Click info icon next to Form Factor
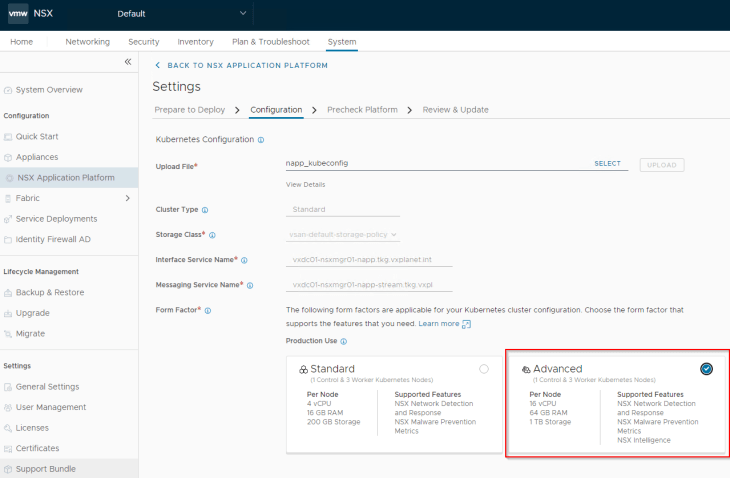This screenshot has width=730, height=478. pyautogui.click(x=208, y=310)
